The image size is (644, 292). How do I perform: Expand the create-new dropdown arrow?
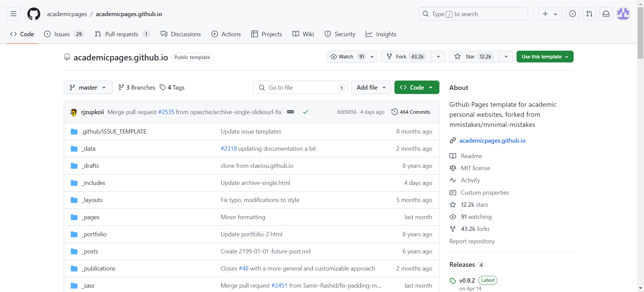[555, 14]
